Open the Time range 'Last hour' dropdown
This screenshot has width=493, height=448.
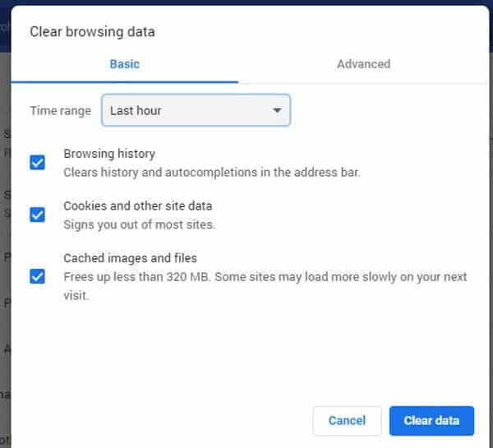tap(196, 110)
